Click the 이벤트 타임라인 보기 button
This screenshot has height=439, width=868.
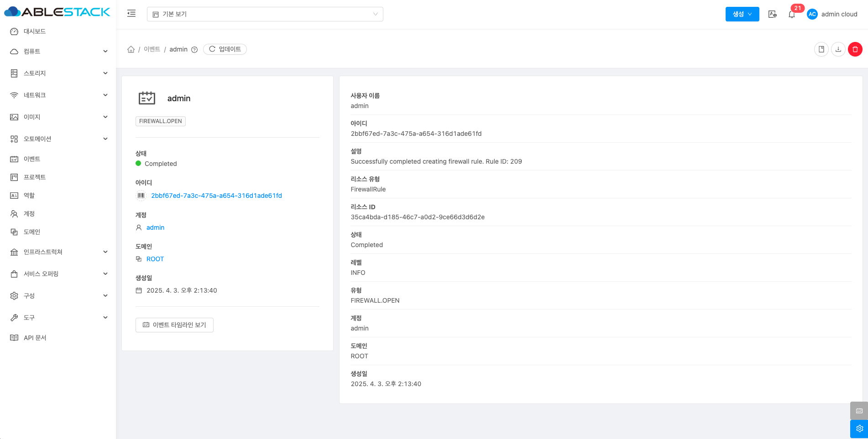[174, 325]
